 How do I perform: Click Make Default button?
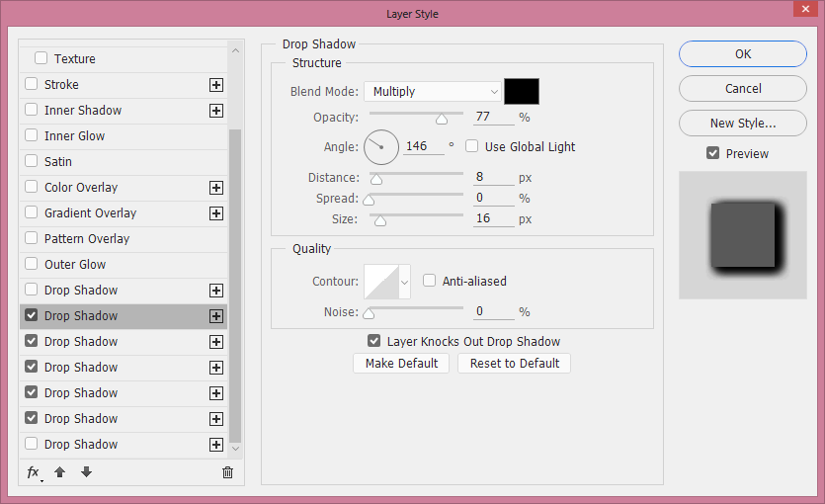401,363
